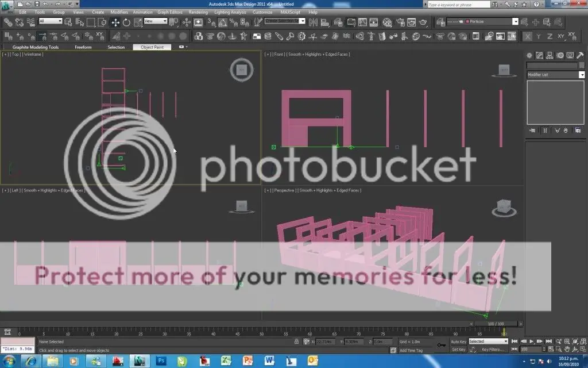Switch to Graphite Modeling Tools tab
The image size is (588, 368).
point(36,47)
